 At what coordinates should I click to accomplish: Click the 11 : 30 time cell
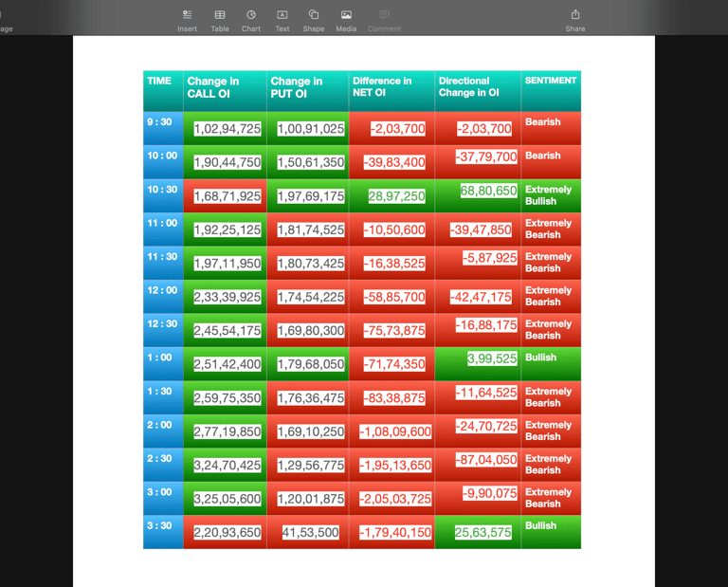pos(163,263)
